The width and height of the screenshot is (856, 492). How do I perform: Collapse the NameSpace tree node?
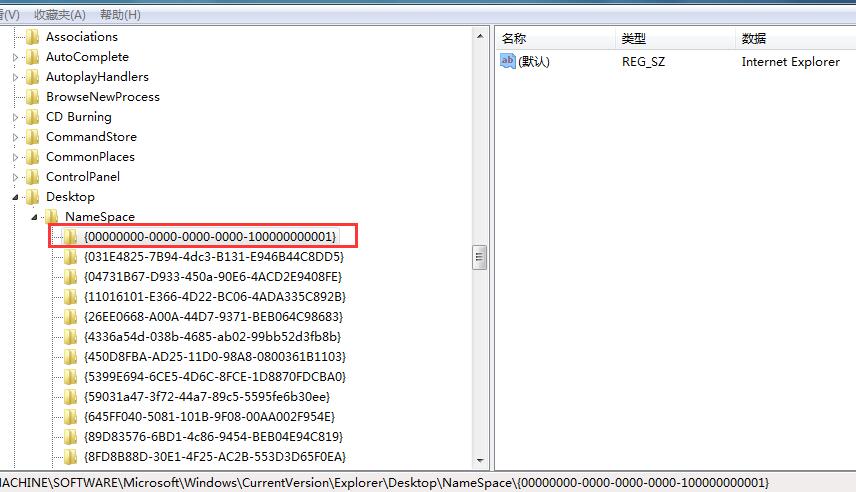(x=34, y=217)
